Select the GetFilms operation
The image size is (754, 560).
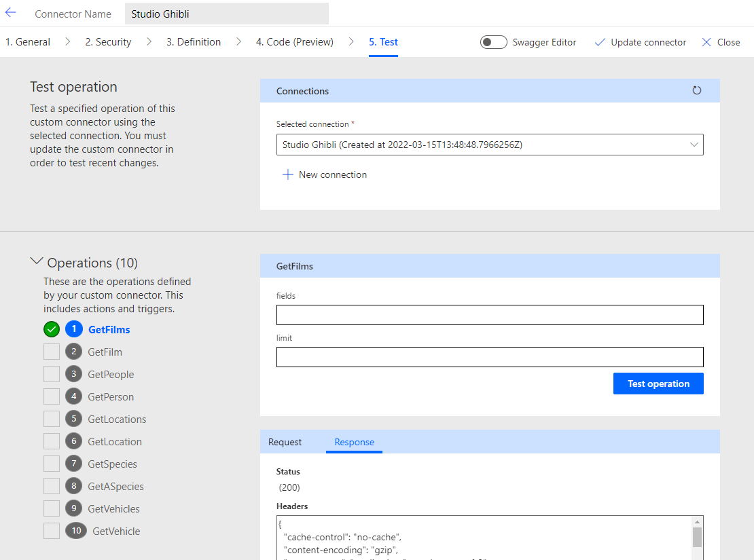point(109,330)
